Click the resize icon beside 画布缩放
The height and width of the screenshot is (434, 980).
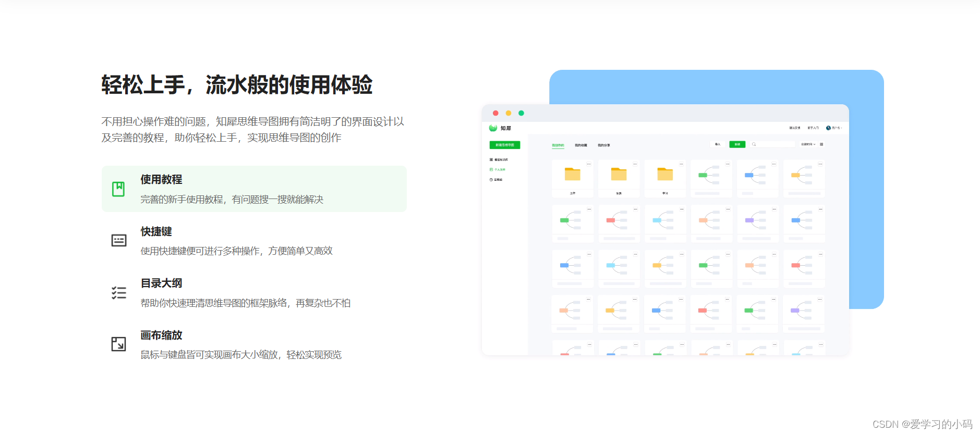118,344
